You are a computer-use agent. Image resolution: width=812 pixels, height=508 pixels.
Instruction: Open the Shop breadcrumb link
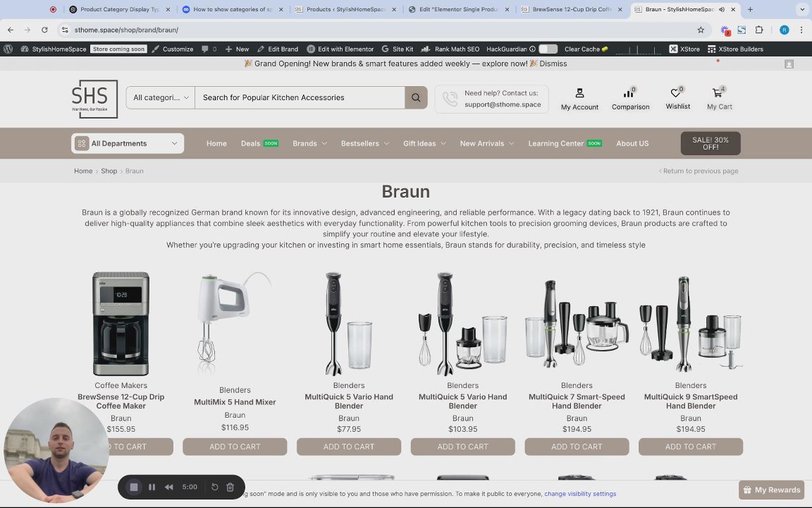(x=109, y=171)
